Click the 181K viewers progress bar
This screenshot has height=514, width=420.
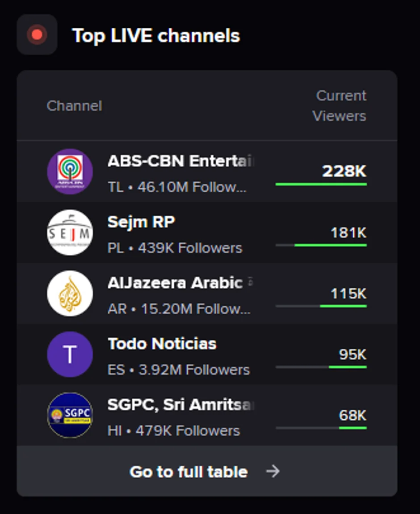pos(321,245)
